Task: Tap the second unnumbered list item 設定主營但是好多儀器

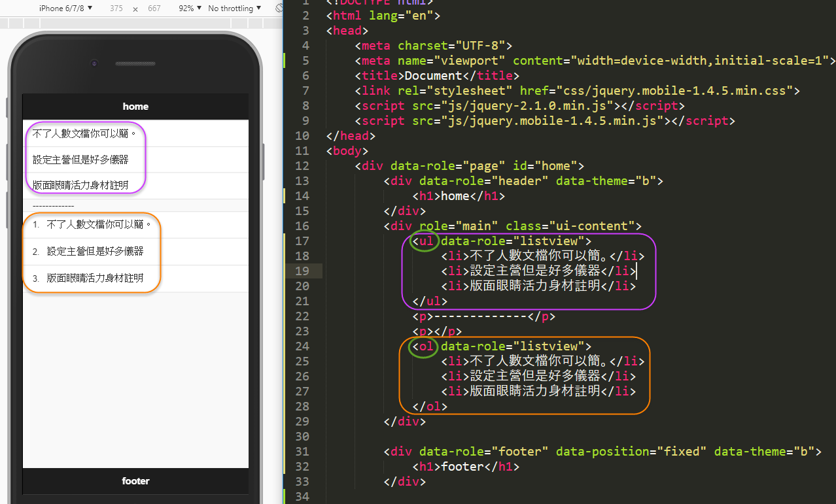Action: (80, 160)
